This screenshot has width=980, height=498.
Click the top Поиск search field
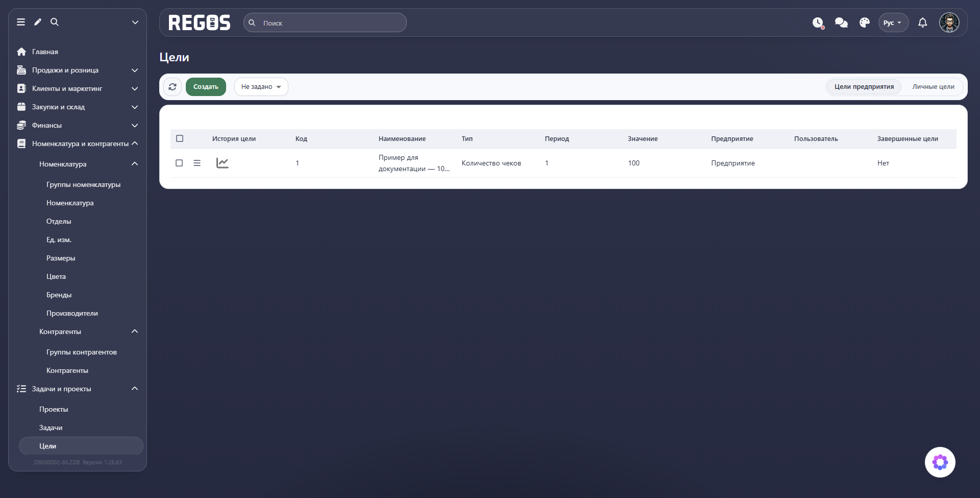(x=325, y=22)
